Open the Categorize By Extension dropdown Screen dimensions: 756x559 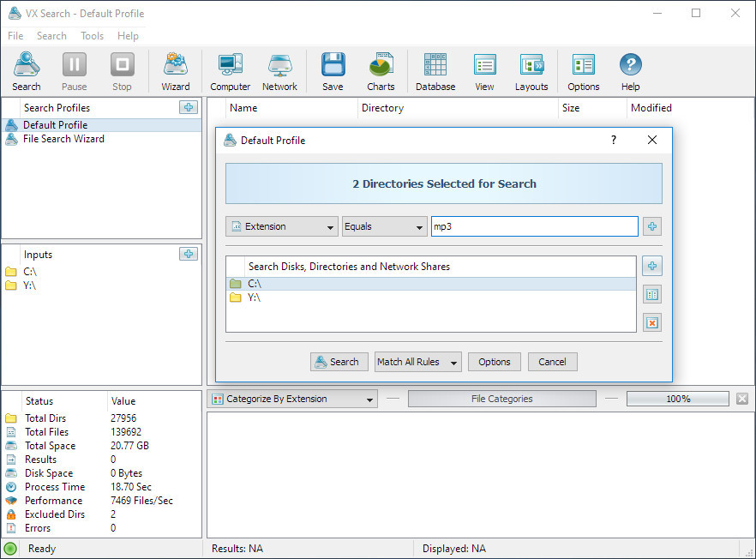click(292, 399)
